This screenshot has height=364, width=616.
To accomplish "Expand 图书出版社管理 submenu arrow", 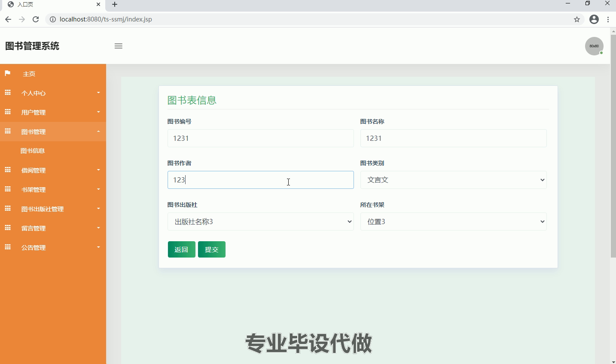I will pos(98,209).
